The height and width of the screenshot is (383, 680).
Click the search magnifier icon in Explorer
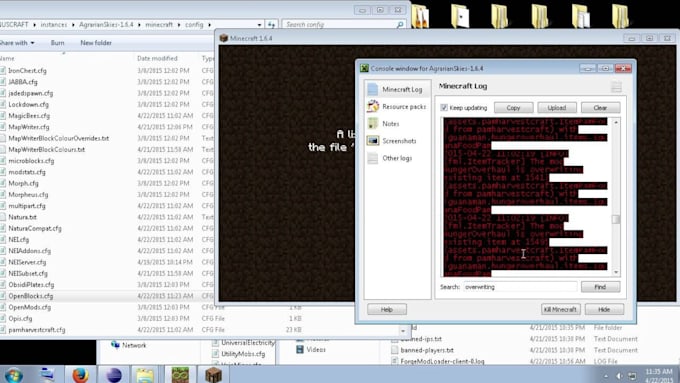[x=400, y=25]
